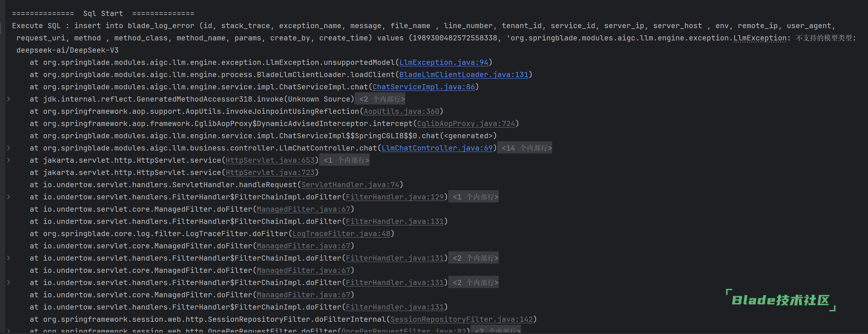Jump to LogTraceFilter.java:48
868x334 pixels.
pos(341,234)
